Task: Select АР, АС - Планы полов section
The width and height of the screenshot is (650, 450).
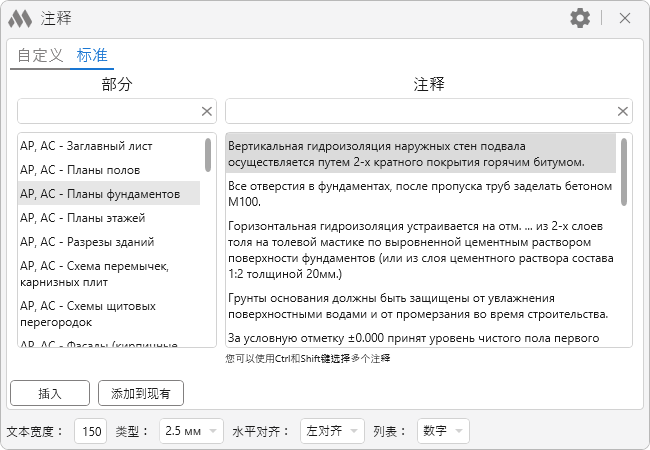Action: tap(80, 170)
